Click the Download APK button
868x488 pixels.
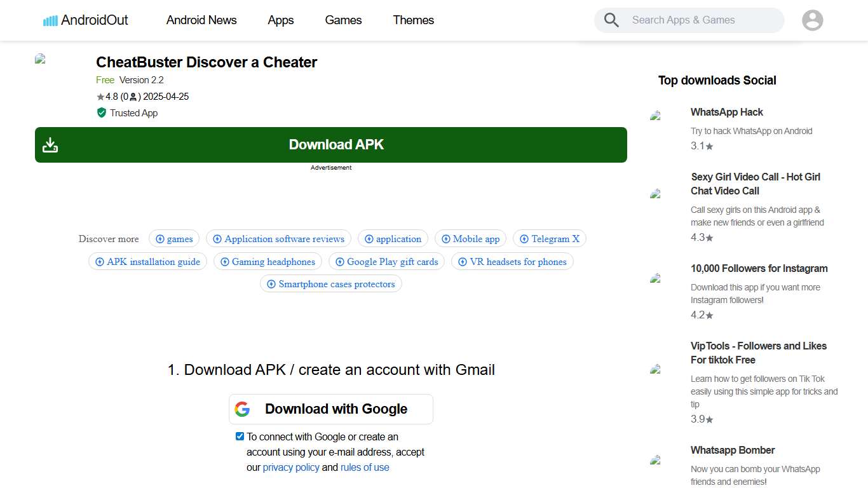(x=336, y=145)
